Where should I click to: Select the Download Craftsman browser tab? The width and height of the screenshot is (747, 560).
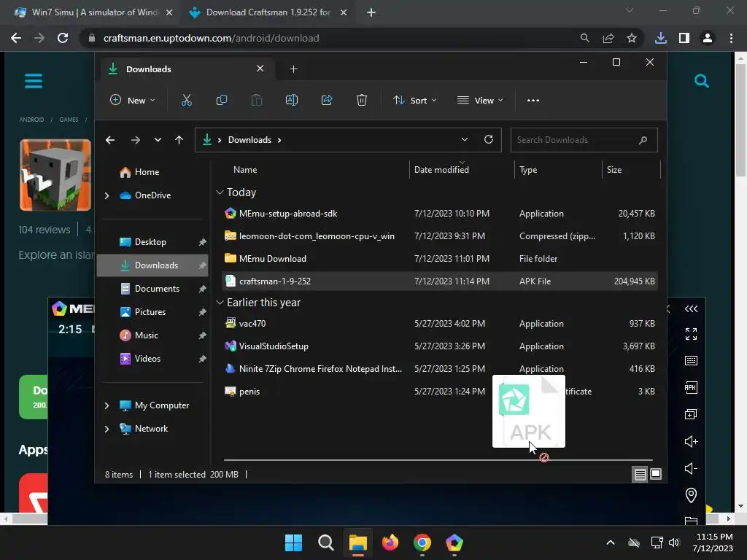(268, 12)
